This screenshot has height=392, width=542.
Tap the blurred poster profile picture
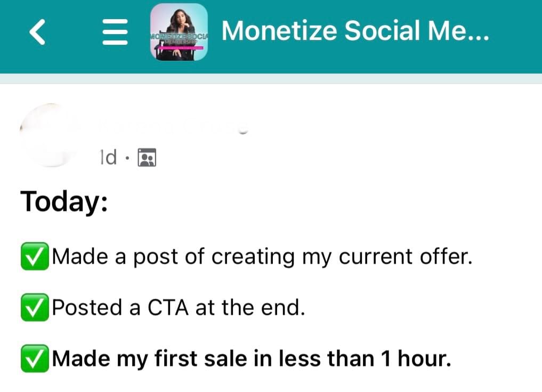click(51, 135)
